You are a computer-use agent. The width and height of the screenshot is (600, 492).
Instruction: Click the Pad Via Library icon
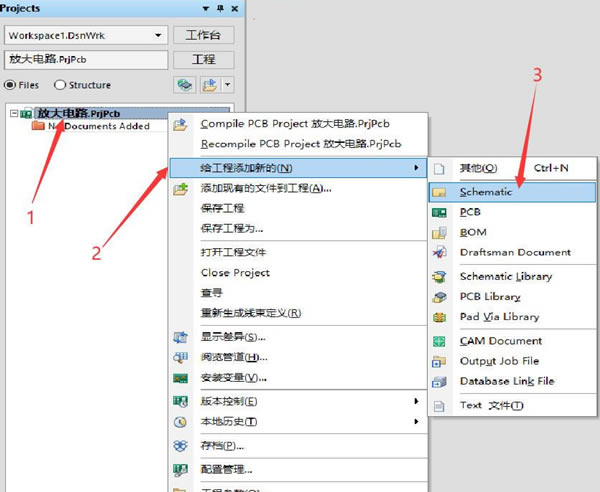(x=438, y=317)
